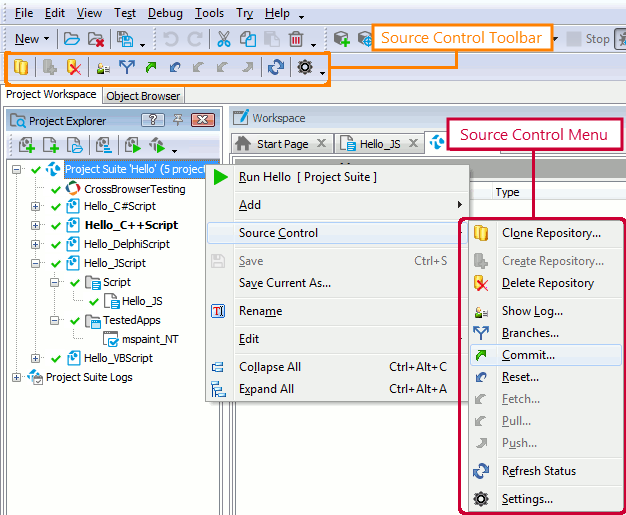The image size is (626, 515).
Task: Click the add object toolbar icon beside trash
Action: pos(342,39)
